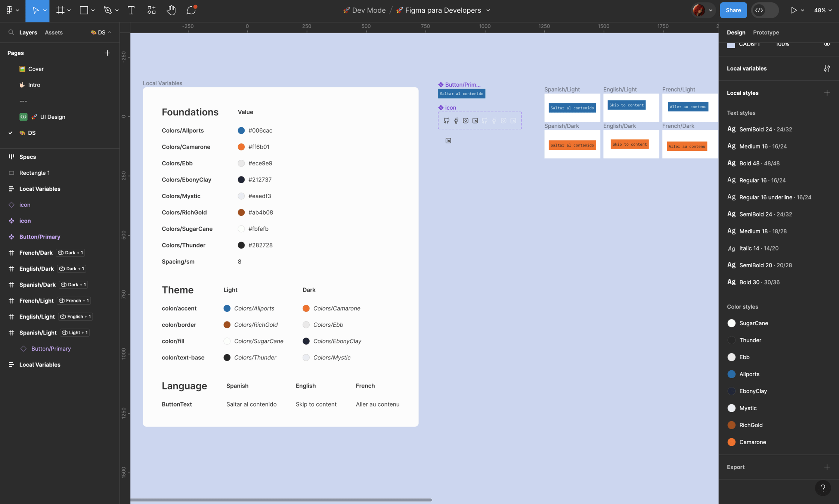Open Local variables settings icon
Screen dimensions: 839x504
[827, 68]
